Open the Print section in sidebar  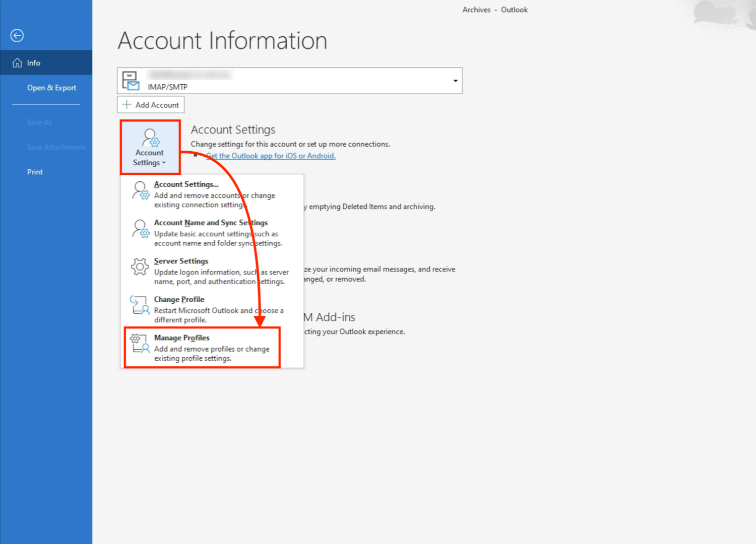click(x=35, y=172)
